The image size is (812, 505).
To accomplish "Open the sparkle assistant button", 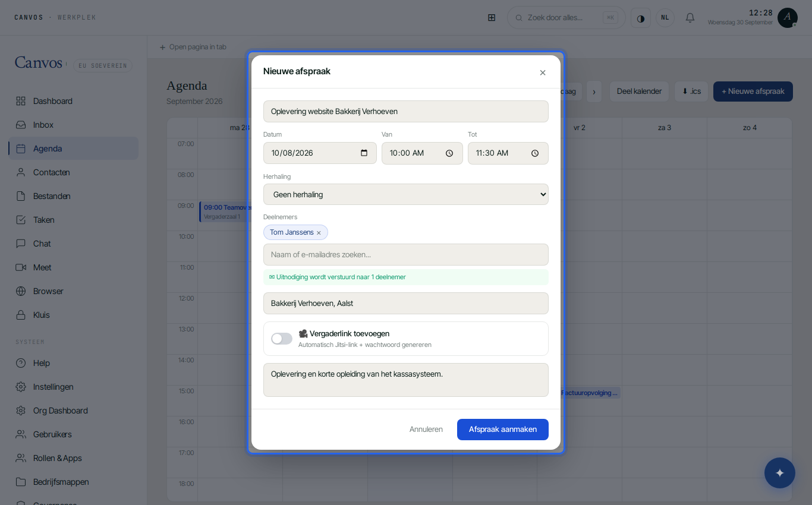I will (780, 473).
